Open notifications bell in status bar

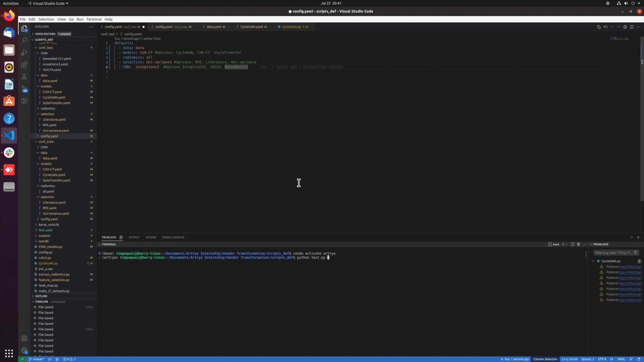[639, 359]
